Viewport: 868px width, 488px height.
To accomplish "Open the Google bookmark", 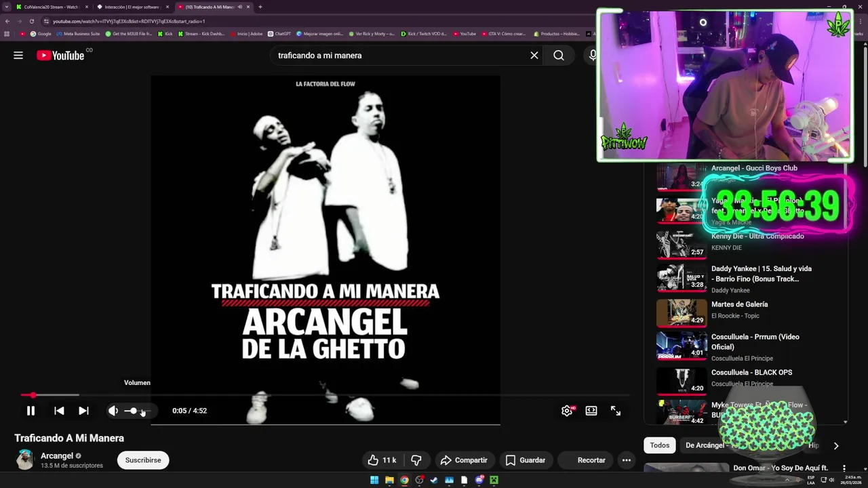I will pyautogui.click(x=41, y=34).
